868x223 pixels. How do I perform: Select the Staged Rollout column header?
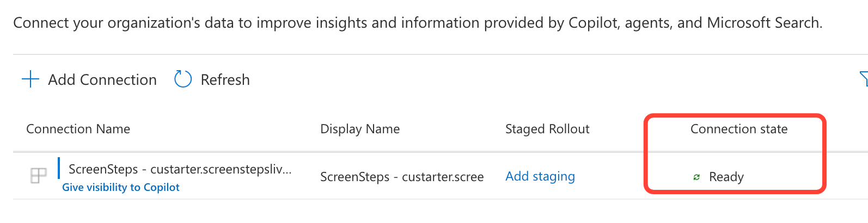click(x=547, y=129)
